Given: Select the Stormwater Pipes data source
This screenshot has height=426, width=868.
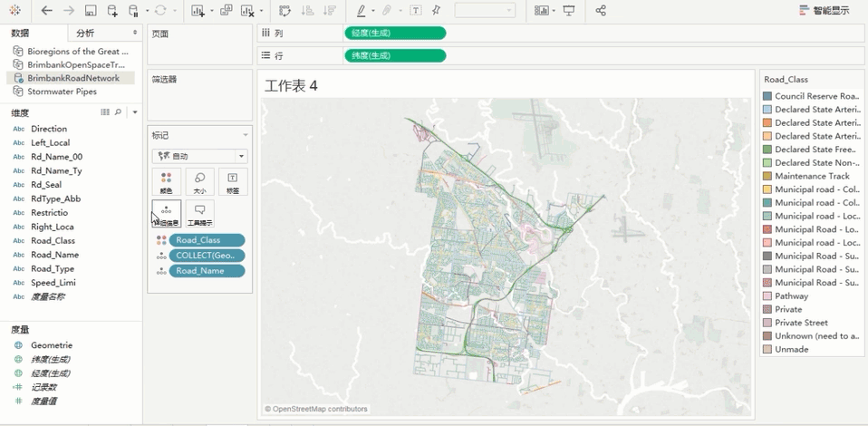Looking at the screenshot, I should point(62,92).
